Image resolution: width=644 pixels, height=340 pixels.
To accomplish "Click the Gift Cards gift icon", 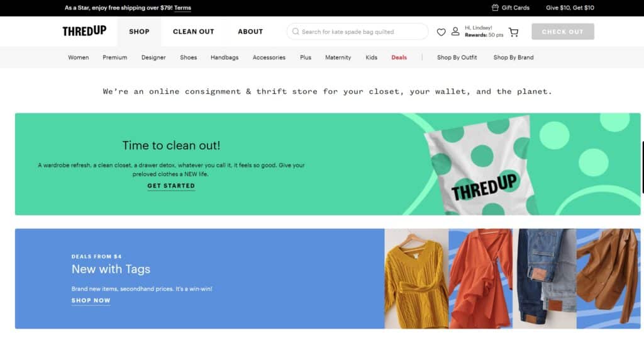I will [496, 8].
